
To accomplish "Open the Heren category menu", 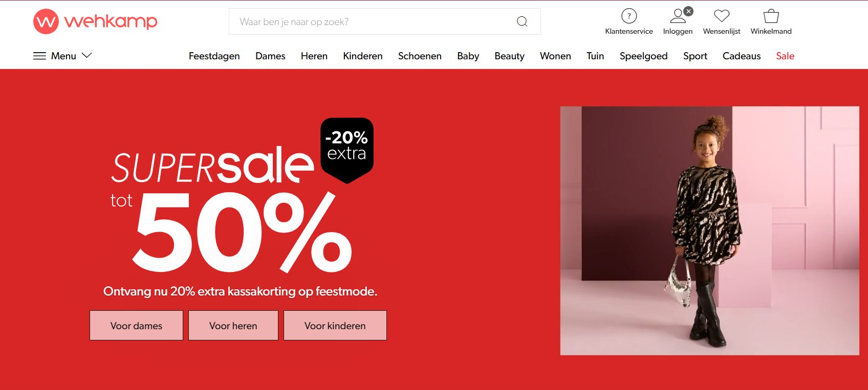I will pos(314,56).
